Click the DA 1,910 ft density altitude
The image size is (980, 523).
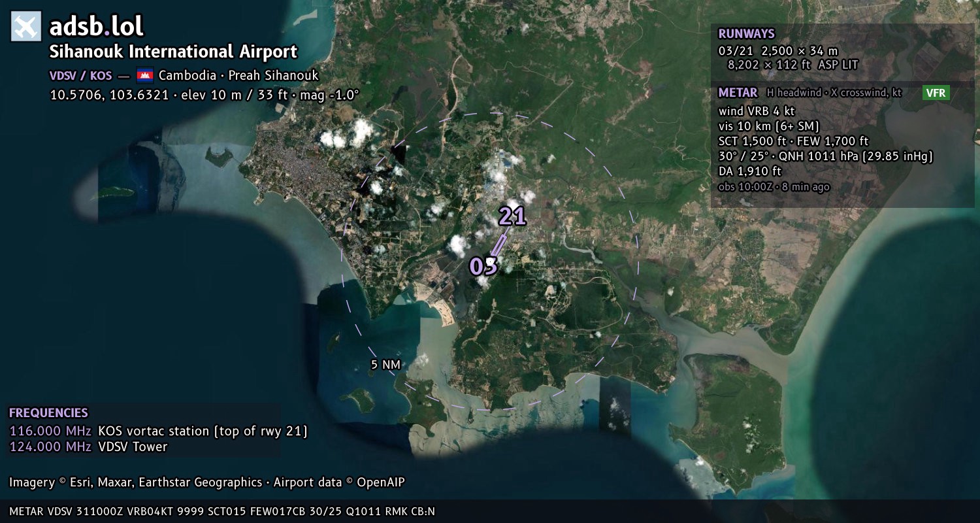click(x=750, y=171)
